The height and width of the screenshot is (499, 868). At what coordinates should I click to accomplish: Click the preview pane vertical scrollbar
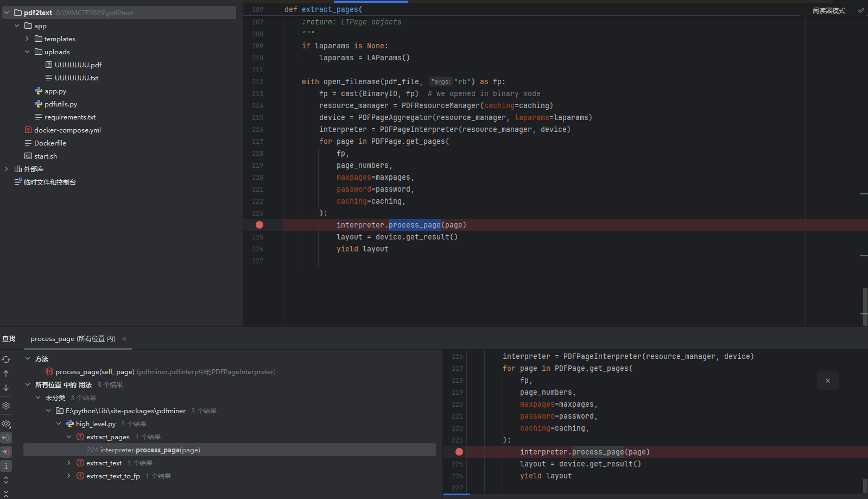click(865, 485)
